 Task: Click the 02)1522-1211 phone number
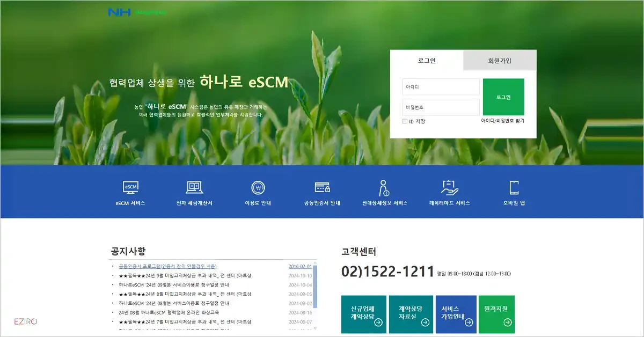coord(387,272)
